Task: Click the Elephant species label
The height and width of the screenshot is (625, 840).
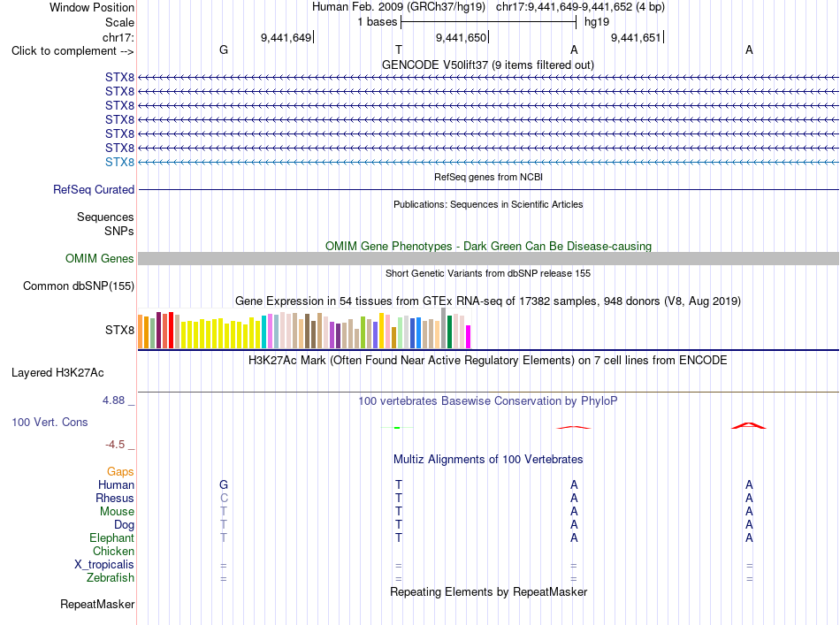Action: click(112, 537)
